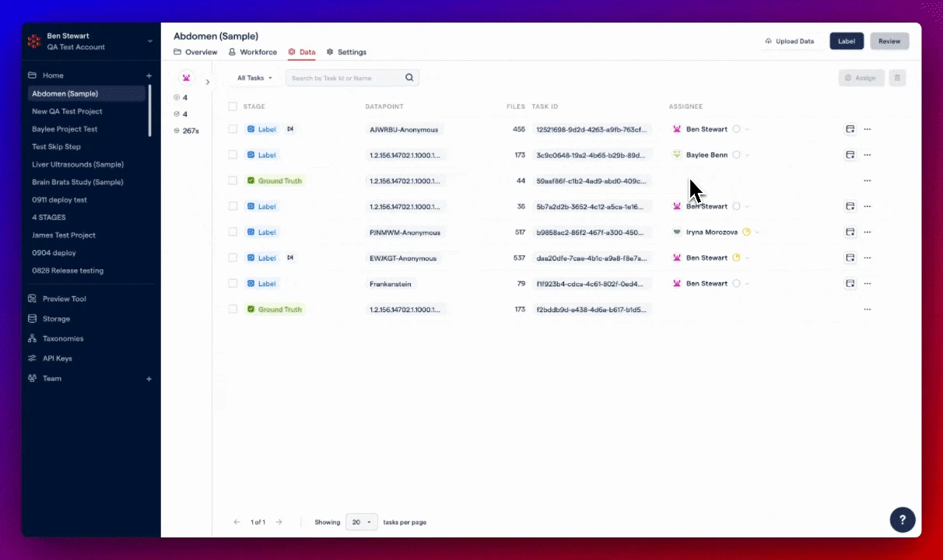Select the Storage section in the sidebar
Image resolution: width=943 pixels, height=560 pixels.
[x=56, y=318]
